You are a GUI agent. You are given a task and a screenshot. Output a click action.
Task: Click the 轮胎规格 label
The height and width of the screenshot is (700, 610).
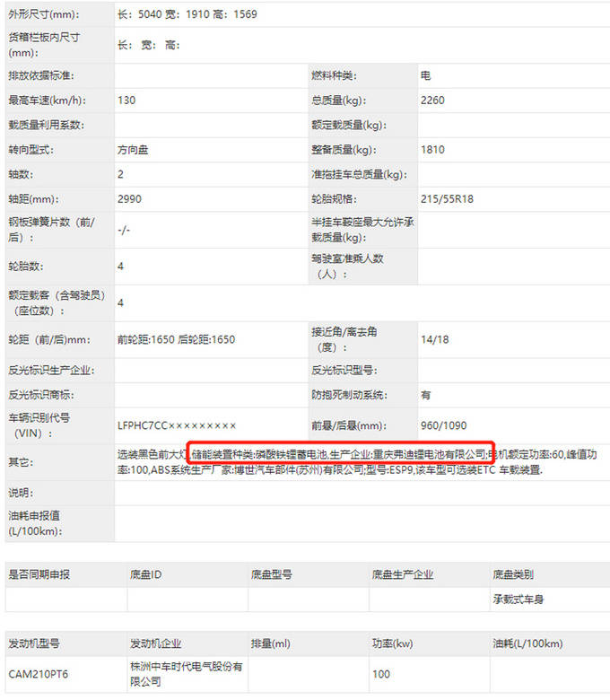(x=334, y=199)
